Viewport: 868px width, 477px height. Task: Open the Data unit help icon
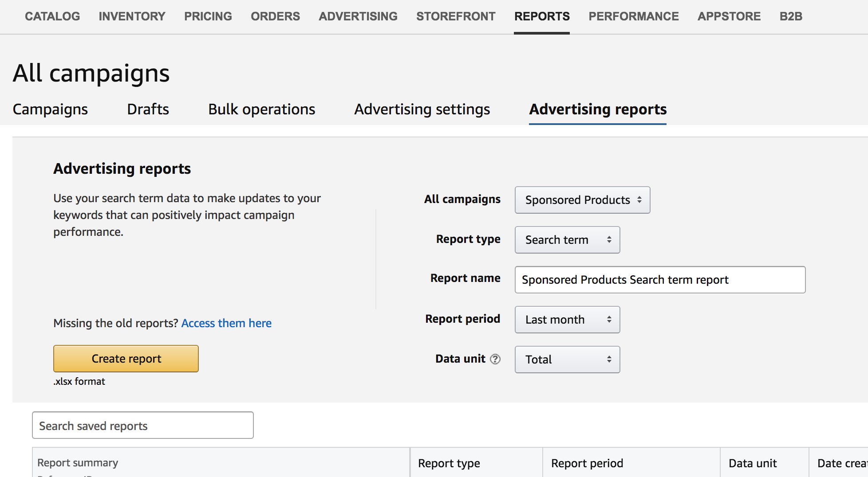495,359
